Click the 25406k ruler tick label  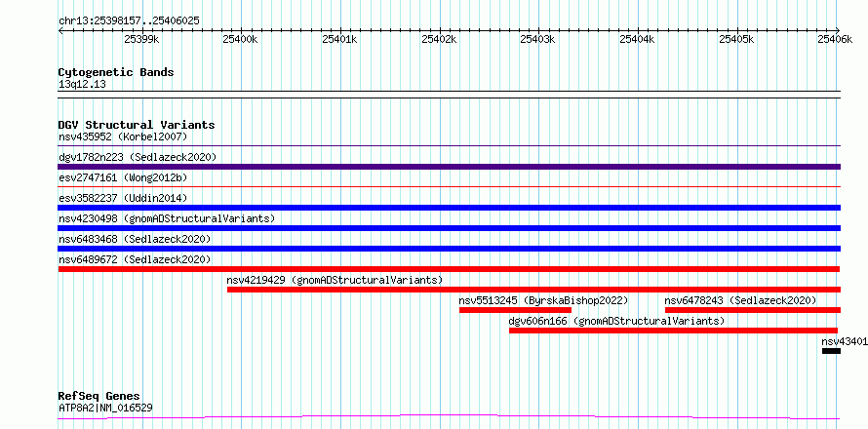point(835,39)
